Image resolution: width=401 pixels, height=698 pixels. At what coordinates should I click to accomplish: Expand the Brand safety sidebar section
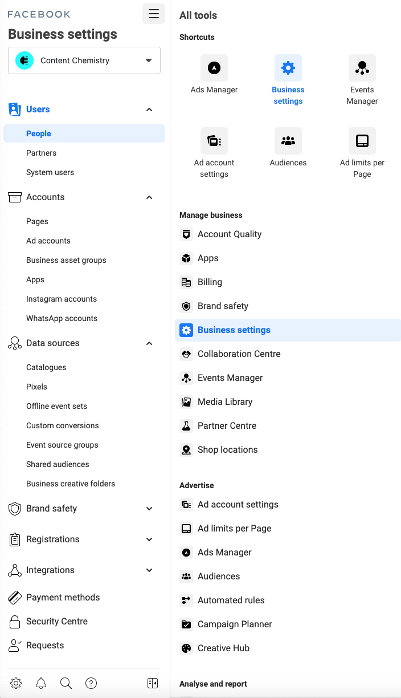[x=149, y=508]
